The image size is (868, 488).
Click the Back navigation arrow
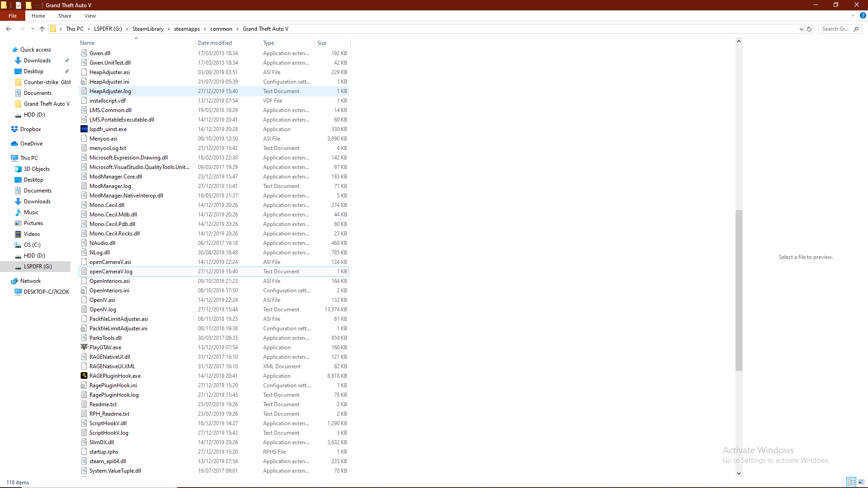coord(9,29)
